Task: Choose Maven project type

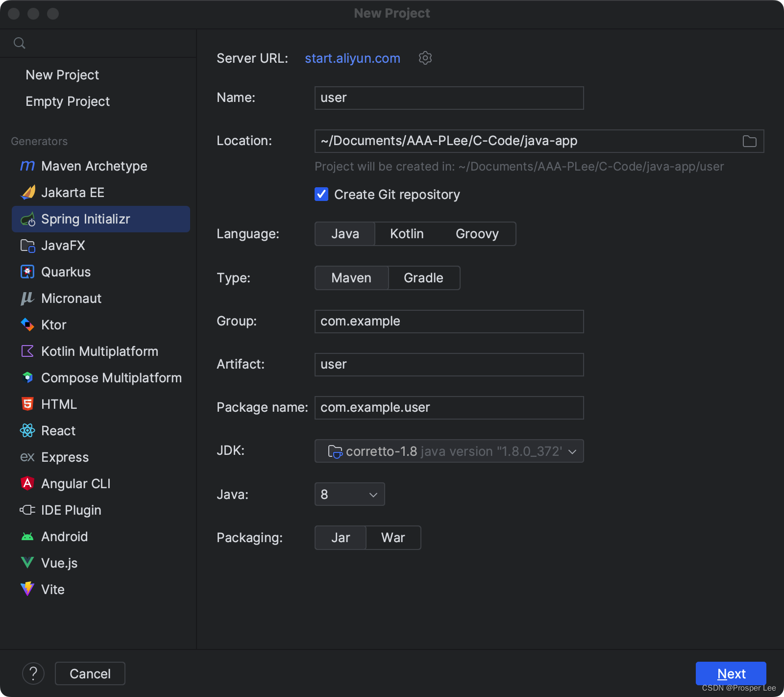Action: [x=351, y=278]
